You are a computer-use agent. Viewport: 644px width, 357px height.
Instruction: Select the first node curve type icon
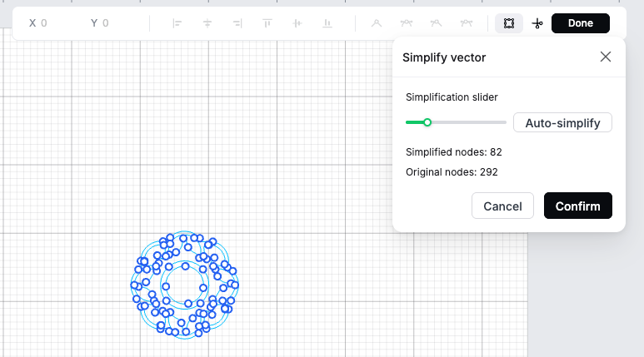(x=377, y=23)
